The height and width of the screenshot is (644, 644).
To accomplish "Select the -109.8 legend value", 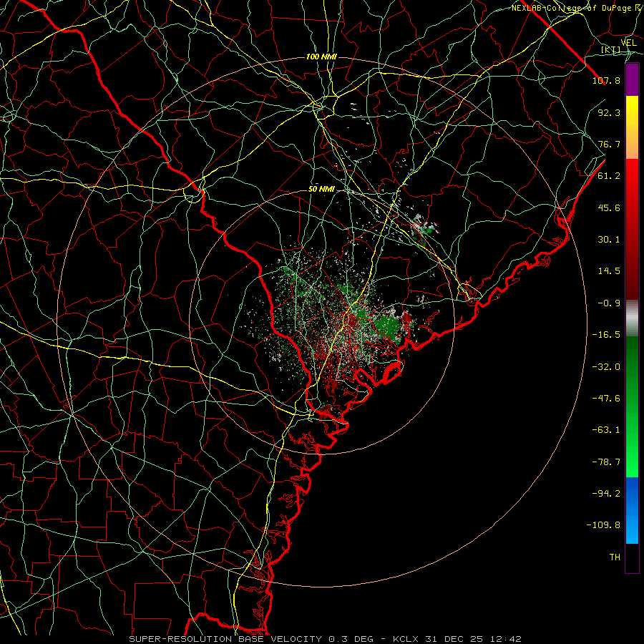I will [x=603, y=525].
